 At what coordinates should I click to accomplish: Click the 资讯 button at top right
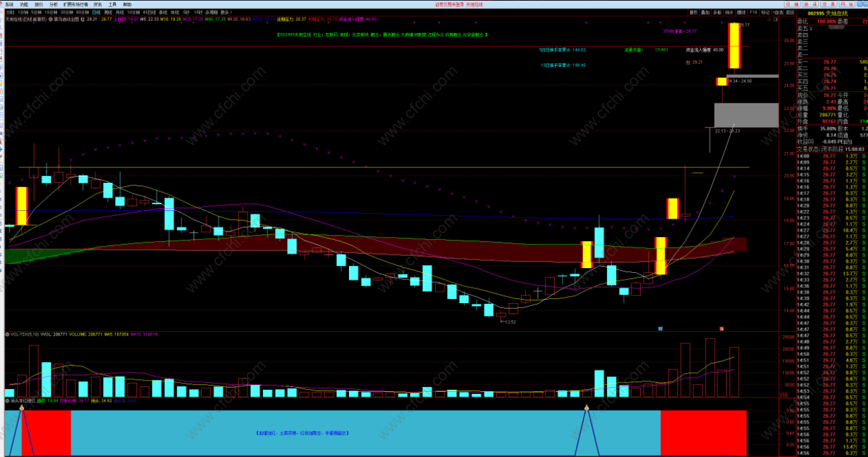(x=810, y=4)
